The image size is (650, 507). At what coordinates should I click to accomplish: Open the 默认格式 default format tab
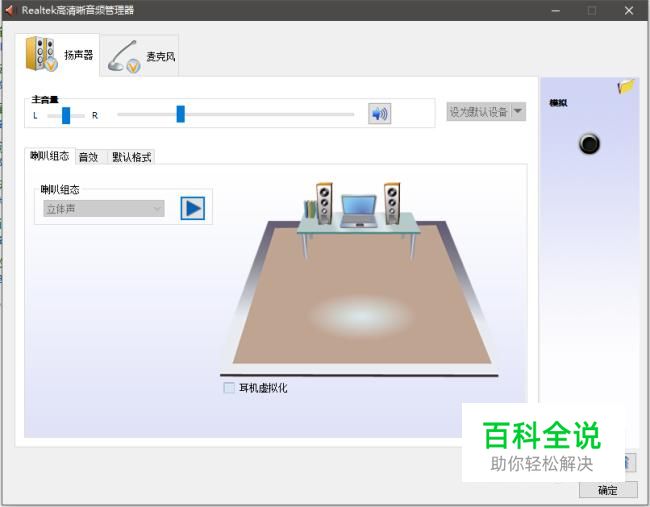pos(131,157)
